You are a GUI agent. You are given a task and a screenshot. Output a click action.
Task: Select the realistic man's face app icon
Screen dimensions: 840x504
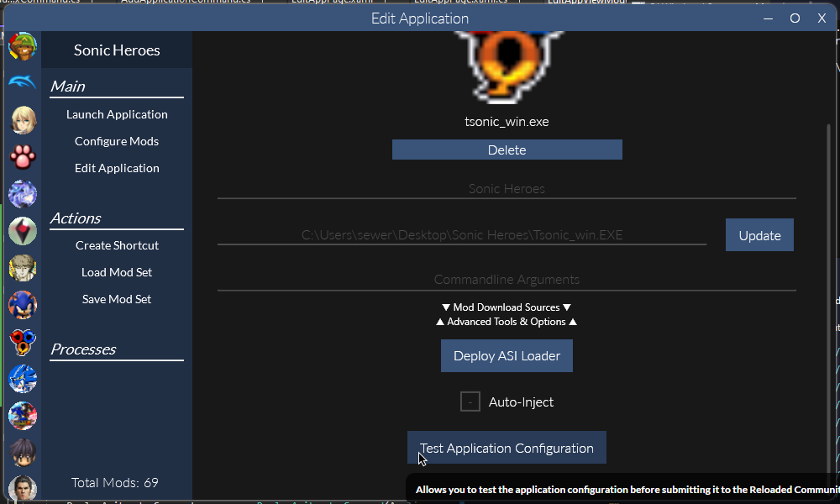23,489
